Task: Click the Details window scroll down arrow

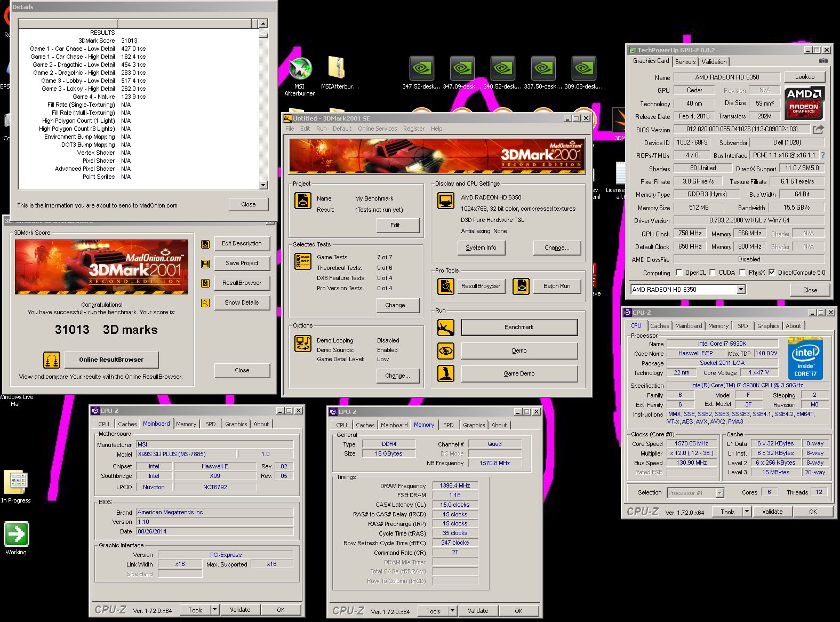Action: [263, 185]
